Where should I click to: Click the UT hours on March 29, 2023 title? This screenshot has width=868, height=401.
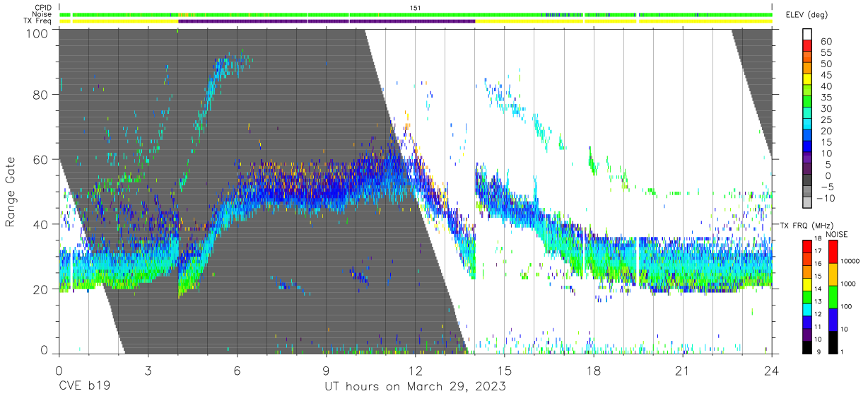tap(415, 387)
